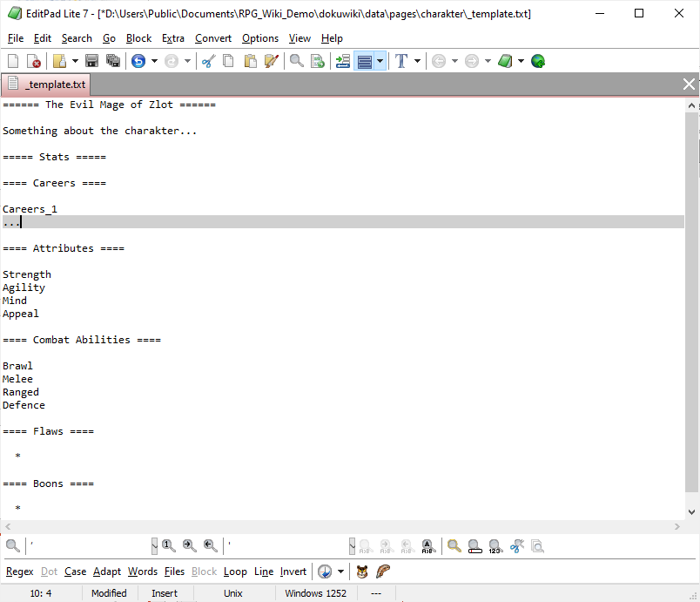700x602 pixels.
Task: Toggle the Adapt case search option
Action: (x=107, y=572)
